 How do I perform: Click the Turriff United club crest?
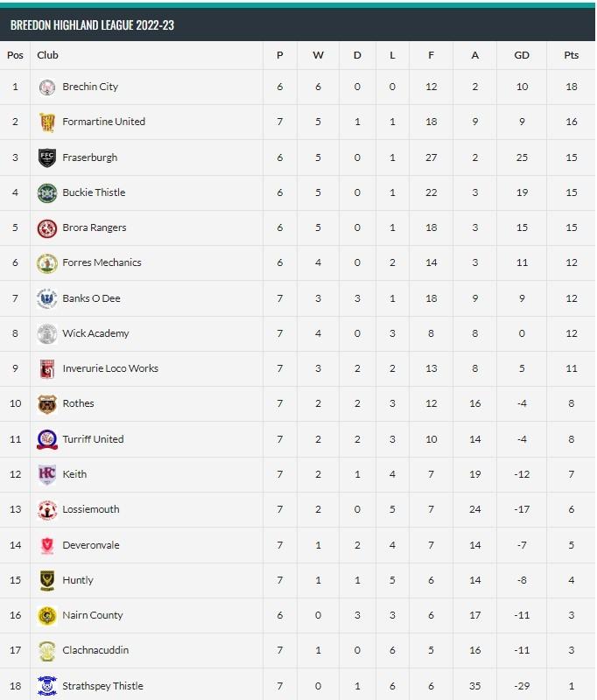[47, 439]
